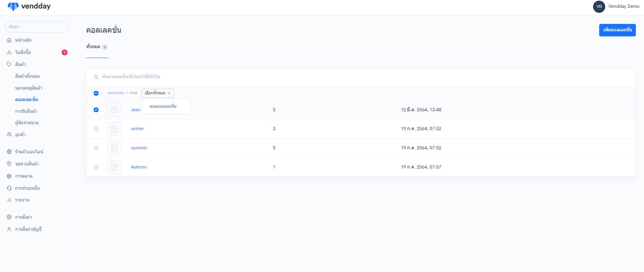Screen dimensions: 644x272
Task: Click winter's product count 3
Action: 274,129
